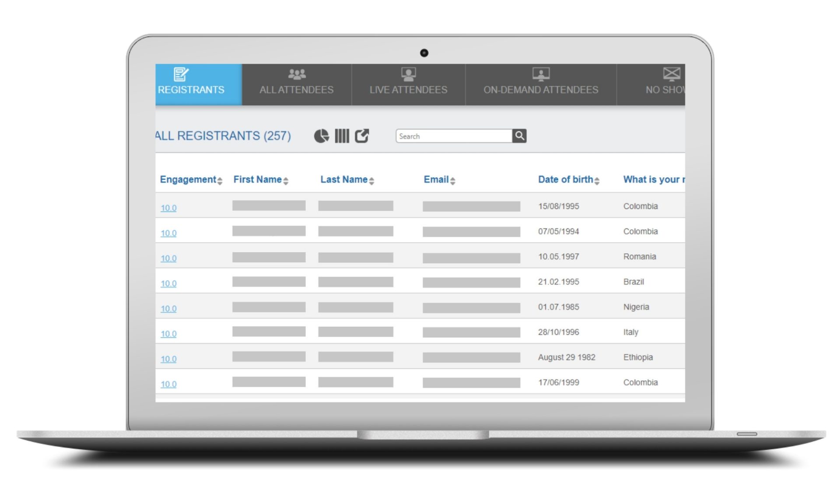
Task: Open engagement score link for 17/06/1999 row
Action: tap(168, 384)
